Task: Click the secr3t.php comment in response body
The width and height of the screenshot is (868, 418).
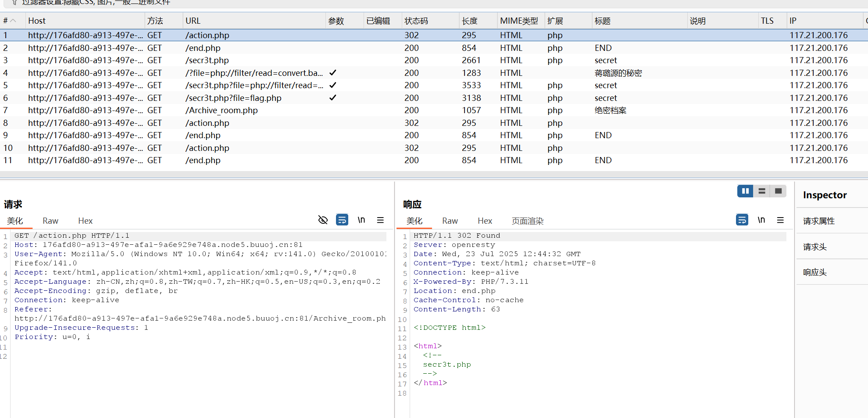Action: [447, 364]
